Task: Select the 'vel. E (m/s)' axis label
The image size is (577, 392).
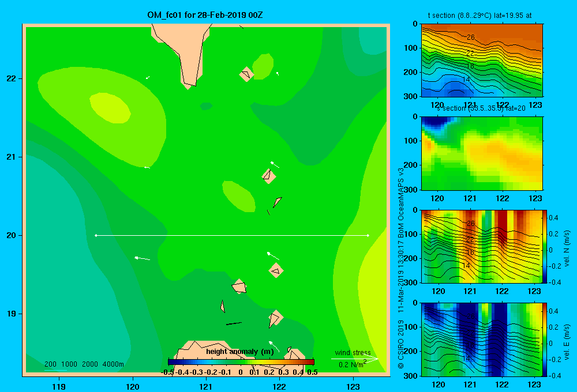Action: pyautogui.click(x=567, y=342)
